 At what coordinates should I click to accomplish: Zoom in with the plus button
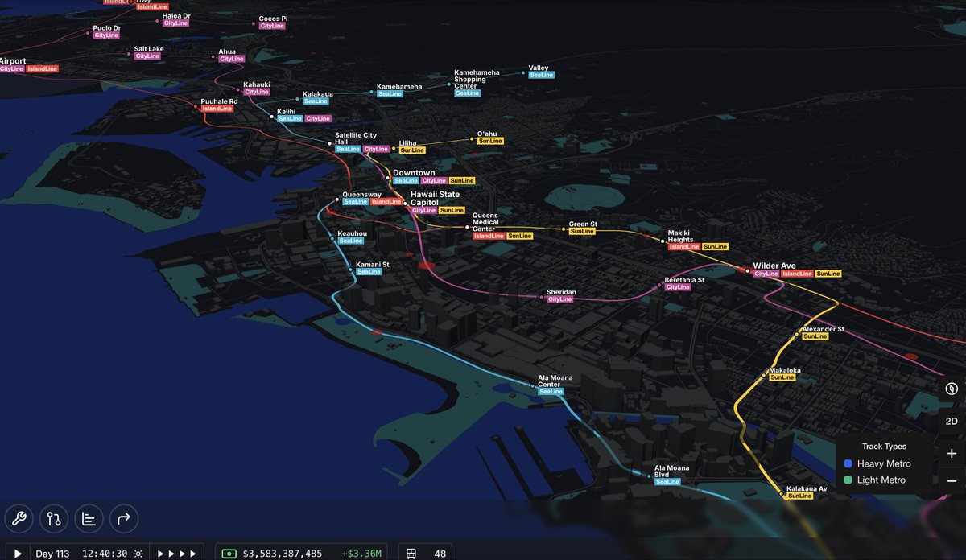click(952, 453)
